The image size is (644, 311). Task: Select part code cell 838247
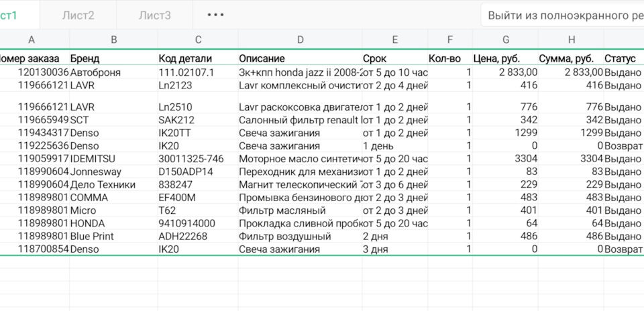pyautogui.click(x=198, y=184)
